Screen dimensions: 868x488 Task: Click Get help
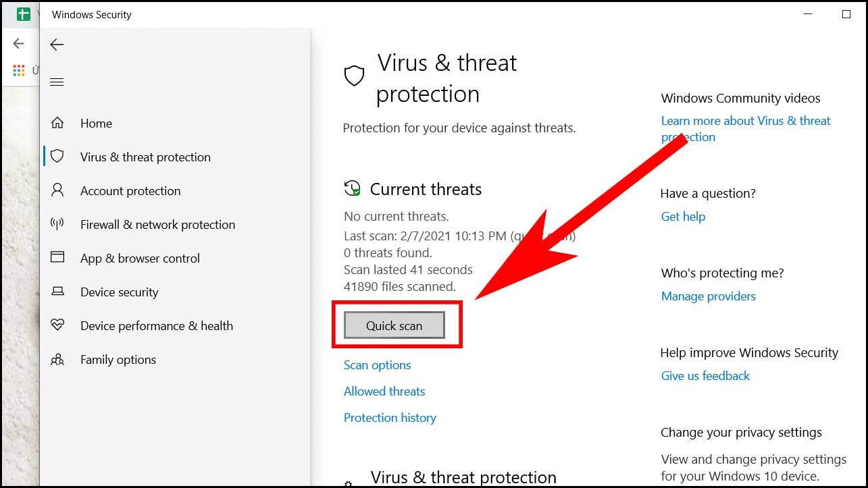(683, 216)
